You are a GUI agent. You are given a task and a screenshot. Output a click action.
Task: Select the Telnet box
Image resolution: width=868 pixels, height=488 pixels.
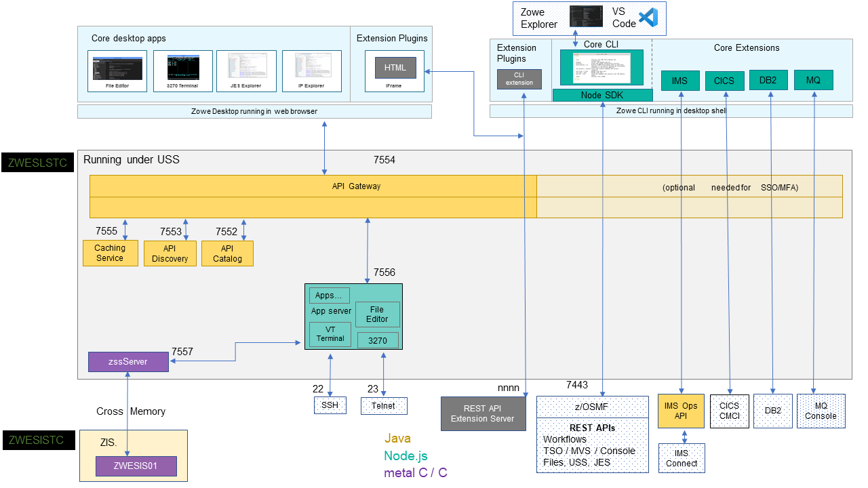384,405
